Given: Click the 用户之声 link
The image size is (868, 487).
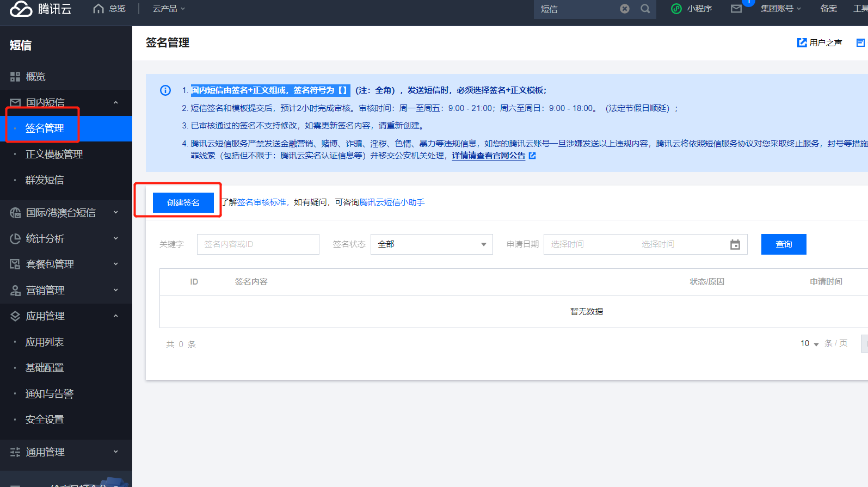Looking at the screenshot, I should click(826, 42).
